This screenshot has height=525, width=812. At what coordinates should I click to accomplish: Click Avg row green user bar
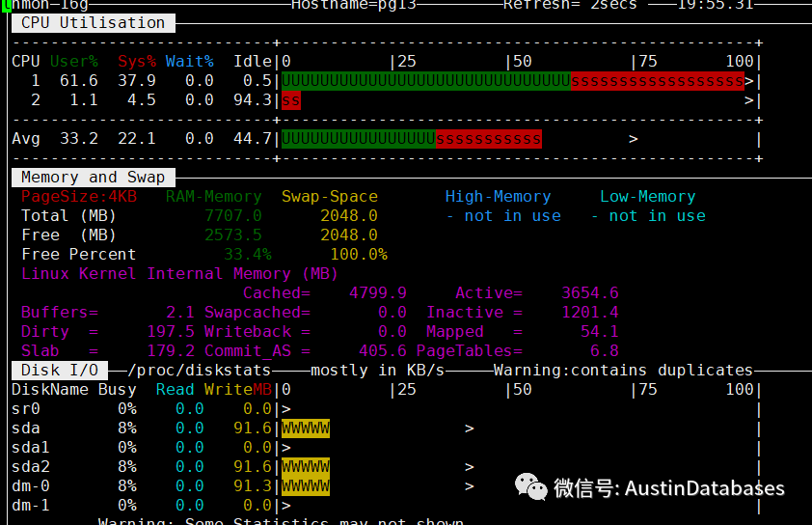coord(359,139)
